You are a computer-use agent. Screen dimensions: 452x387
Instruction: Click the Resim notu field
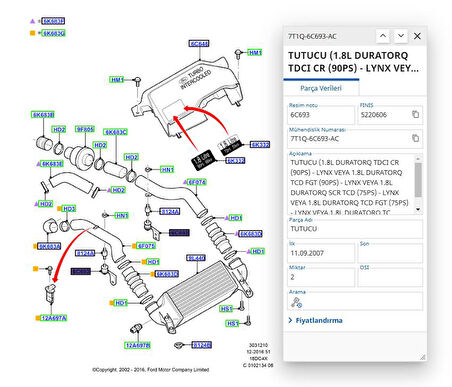[x=321, y=115]
